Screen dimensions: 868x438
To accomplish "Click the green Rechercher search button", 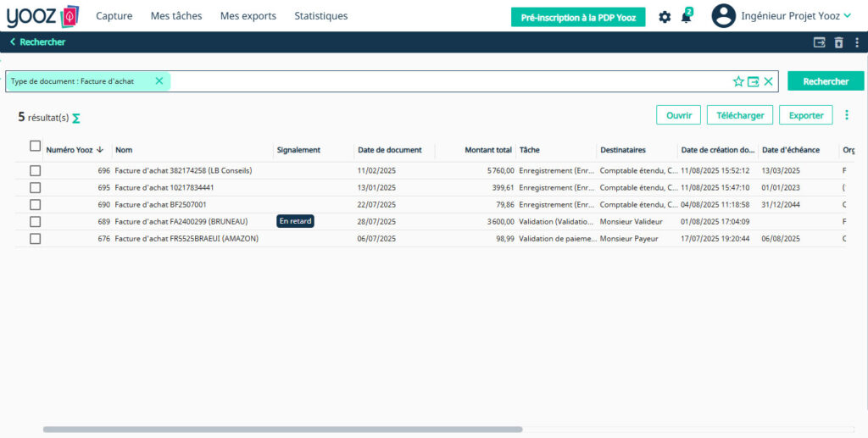I will pos(826,81).
